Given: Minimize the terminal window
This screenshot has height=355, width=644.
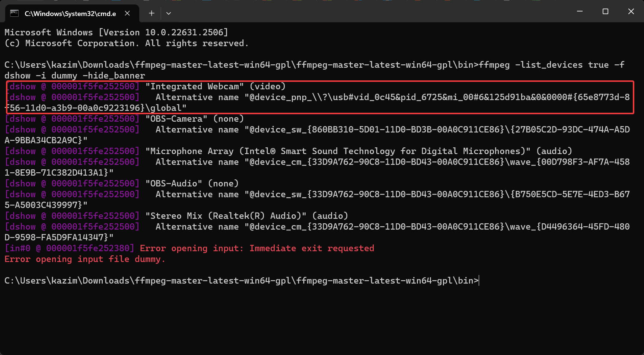Looking at the screenshot, I should pyautogui.click(x=580, y=11).
